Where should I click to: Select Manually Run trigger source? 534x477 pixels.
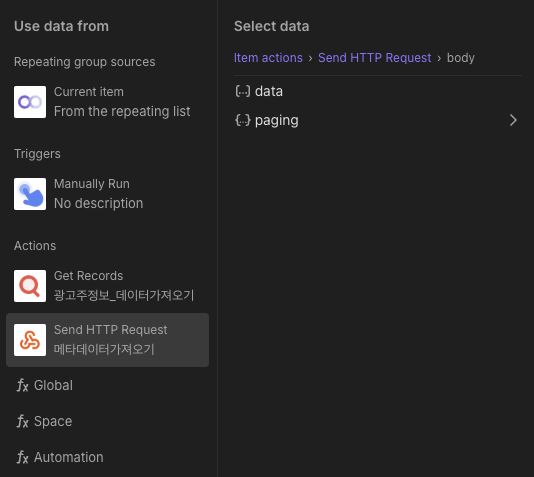[x=107, y=194]
